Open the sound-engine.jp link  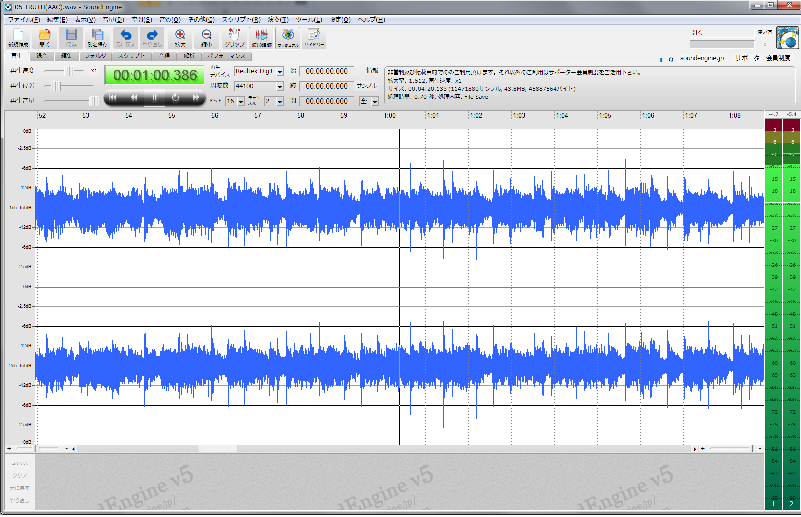tap(702, 58)
